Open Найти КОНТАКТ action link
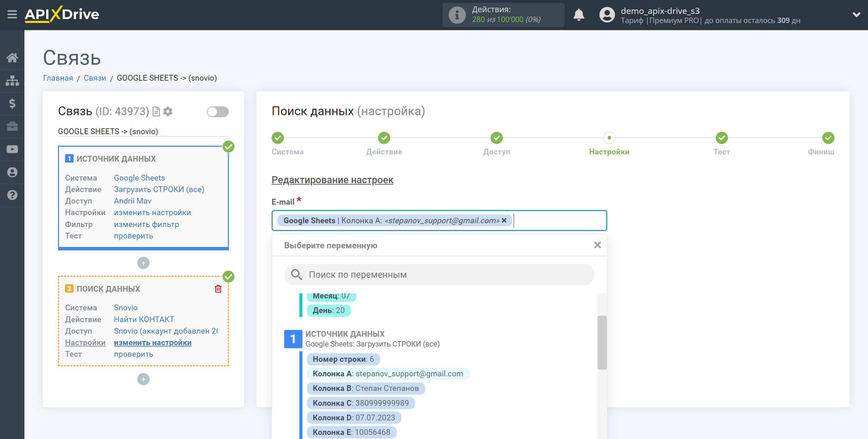868x439 pixels. click(144, 319)
